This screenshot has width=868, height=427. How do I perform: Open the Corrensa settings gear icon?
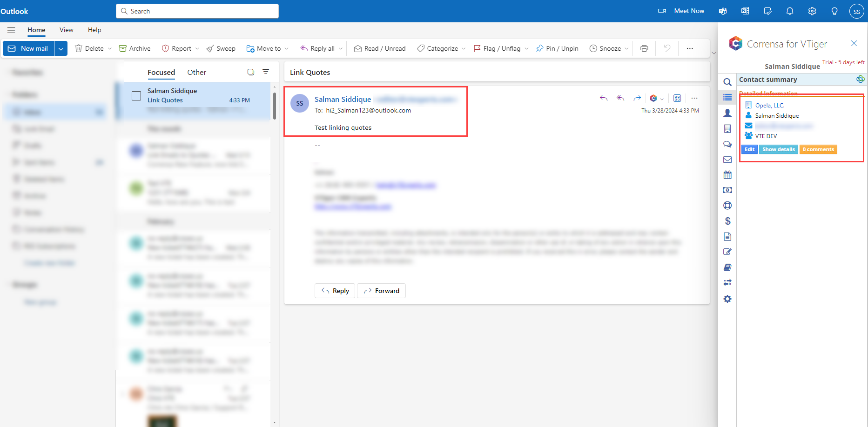tap(727, 299)
